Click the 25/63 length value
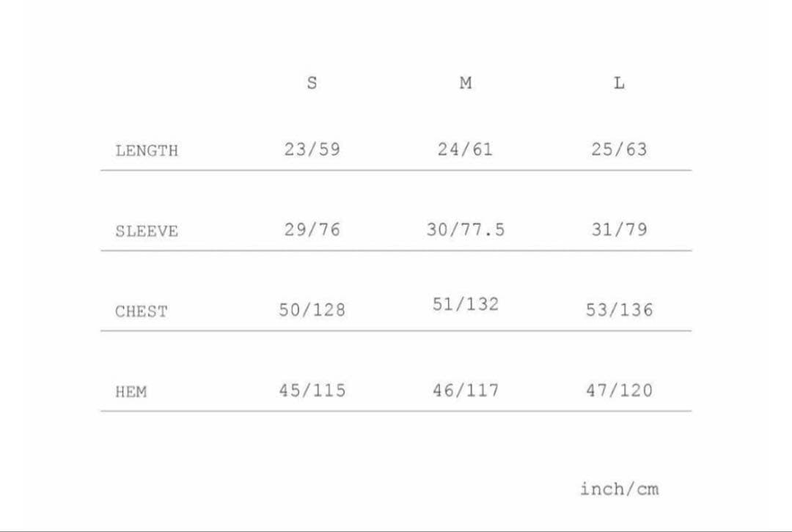792x532 pixels. (x=620, y=149)
